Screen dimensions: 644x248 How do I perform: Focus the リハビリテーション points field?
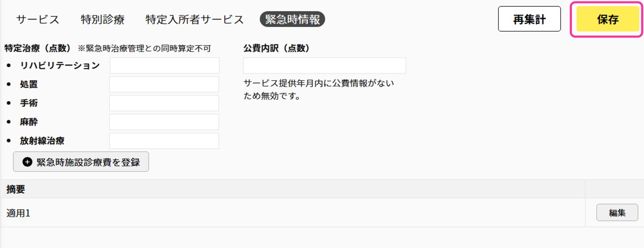pyautogui.click(x=164, y=66)
